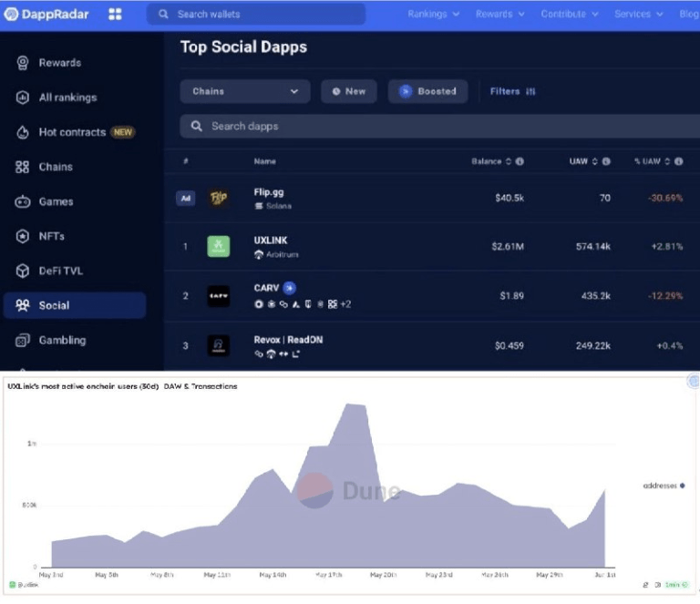Toggle the New dapps filter
Viewport: 700px width, 604px height.
click(x=348, y=91)
